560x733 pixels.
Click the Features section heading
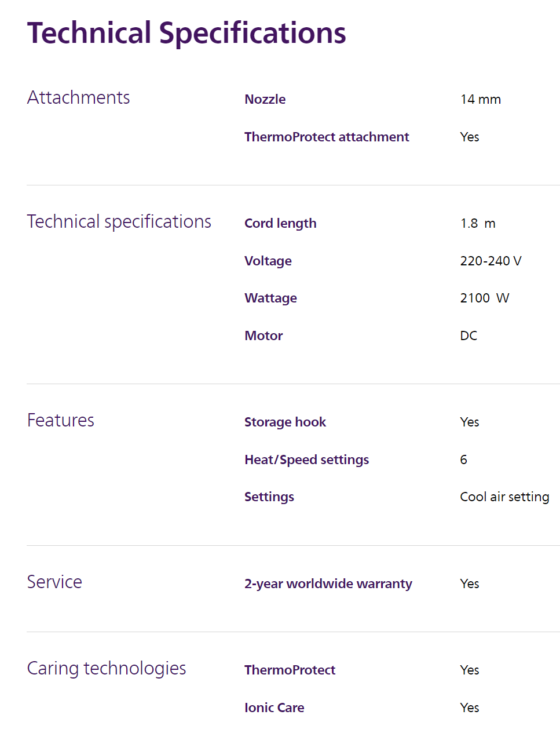tap(60, 420)
